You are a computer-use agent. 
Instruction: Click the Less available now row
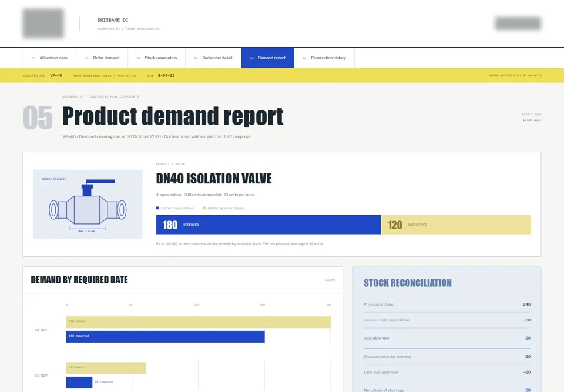click(447, 372)
